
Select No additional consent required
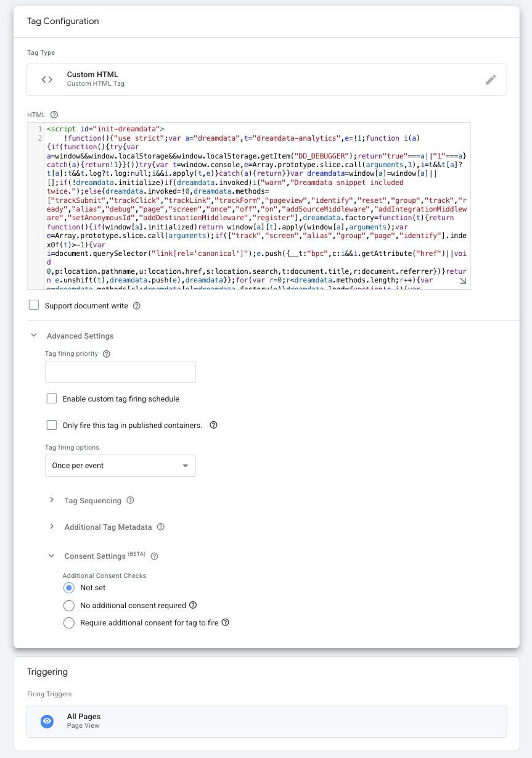[x=68, y=605]
